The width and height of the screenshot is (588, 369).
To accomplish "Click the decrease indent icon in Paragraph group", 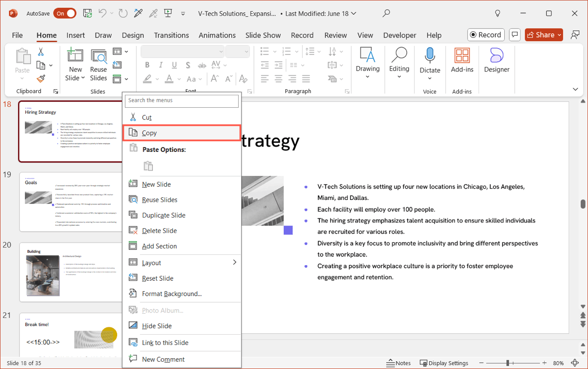I will pos(265,65).
